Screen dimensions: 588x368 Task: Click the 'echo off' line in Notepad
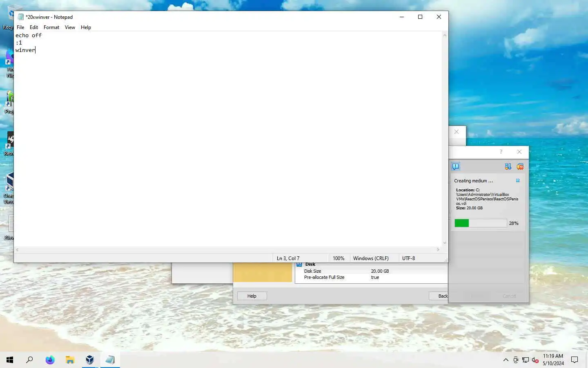pyautogui.click(x=29, y=35)
